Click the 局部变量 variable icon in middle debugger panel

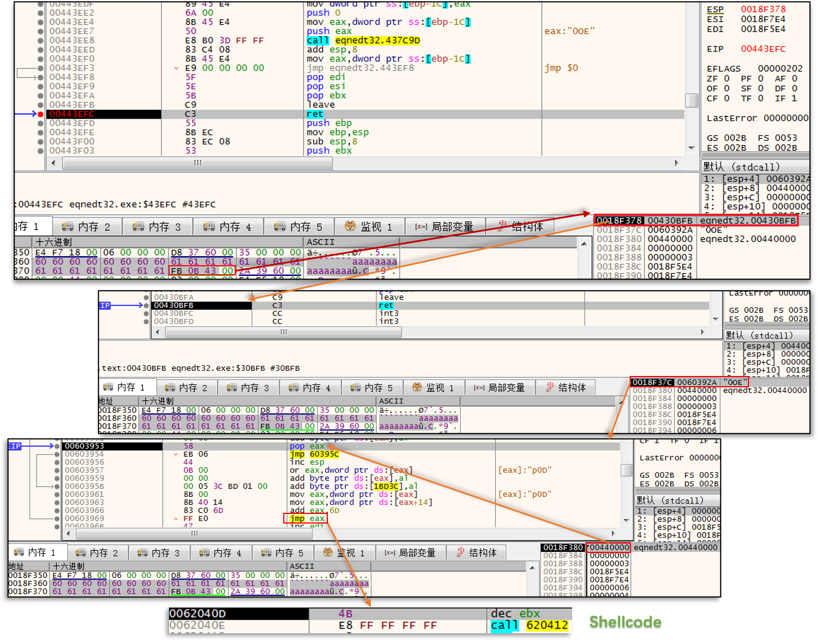coord(479,387)
